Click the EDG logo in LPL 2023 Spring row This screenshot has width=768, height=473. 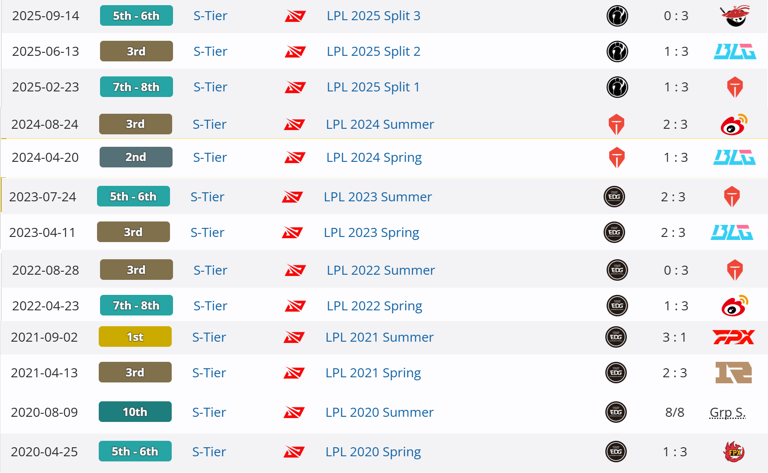point(614,232)
